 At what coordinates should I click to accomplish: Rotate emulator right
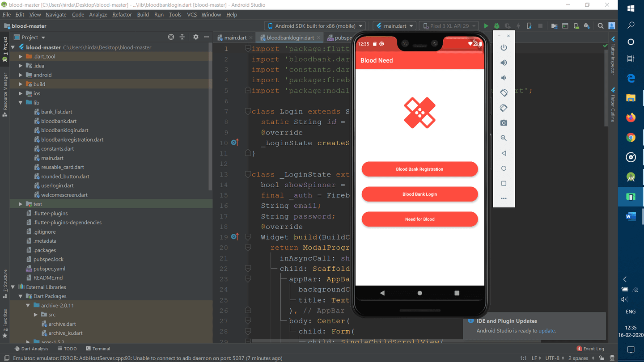pyautogui.click(x=504, y=108)
